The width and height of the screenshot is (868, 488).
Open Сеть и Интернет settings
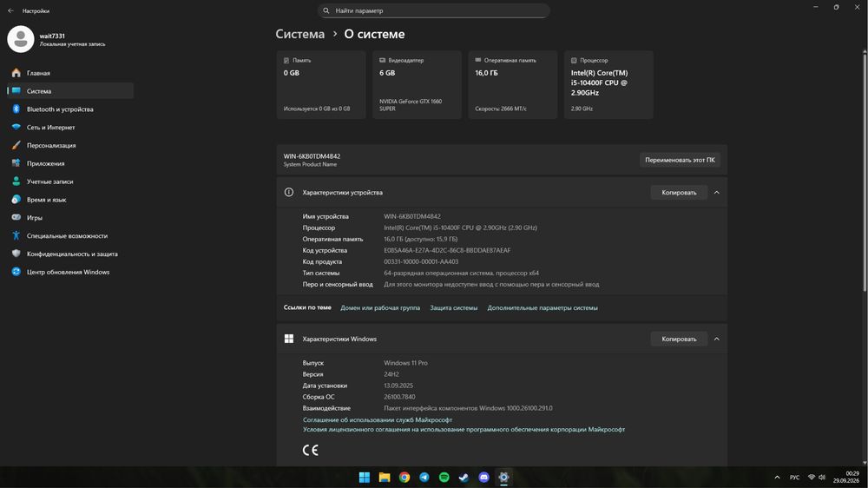(x=70, y=127)
